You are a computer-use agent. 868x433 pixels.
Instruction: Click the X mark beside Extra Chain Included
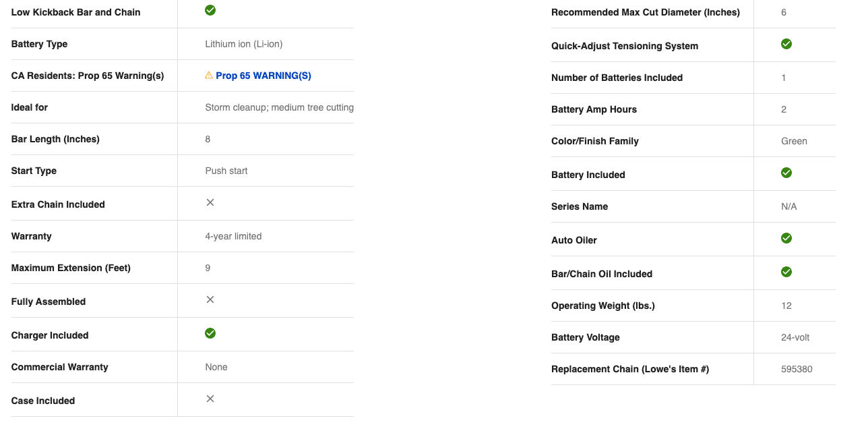(x=210, y=202)
